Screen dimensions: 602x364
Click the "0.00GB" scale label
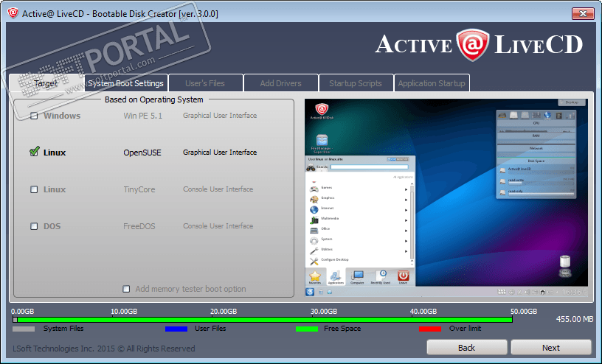(x=22, y=311)
